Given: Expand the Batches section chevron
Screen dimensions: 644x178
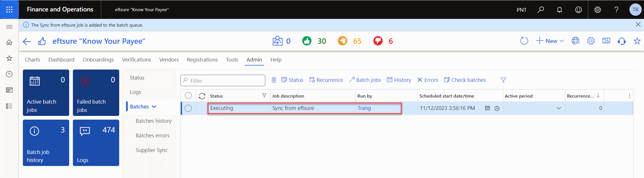Looking at the screenshot, I should pos(154,106).
